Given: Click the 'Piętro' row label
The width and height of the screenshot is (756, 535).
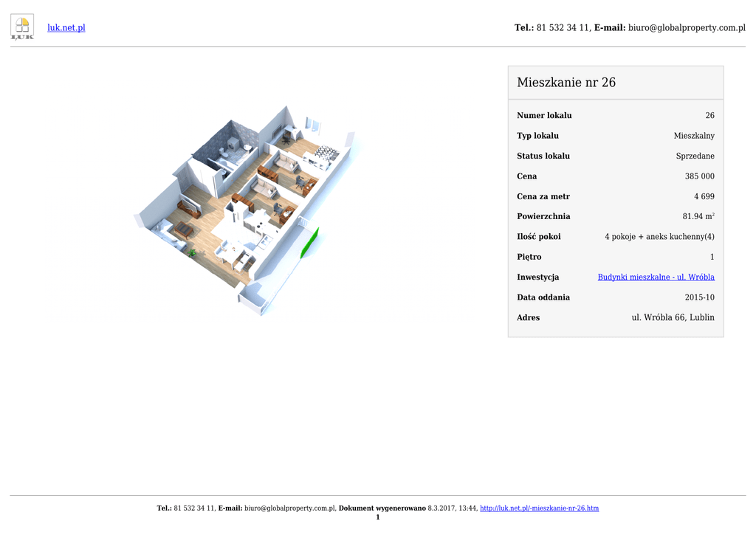Looking at the screenshot, I should pyautogui.click(x=529, y=258).
